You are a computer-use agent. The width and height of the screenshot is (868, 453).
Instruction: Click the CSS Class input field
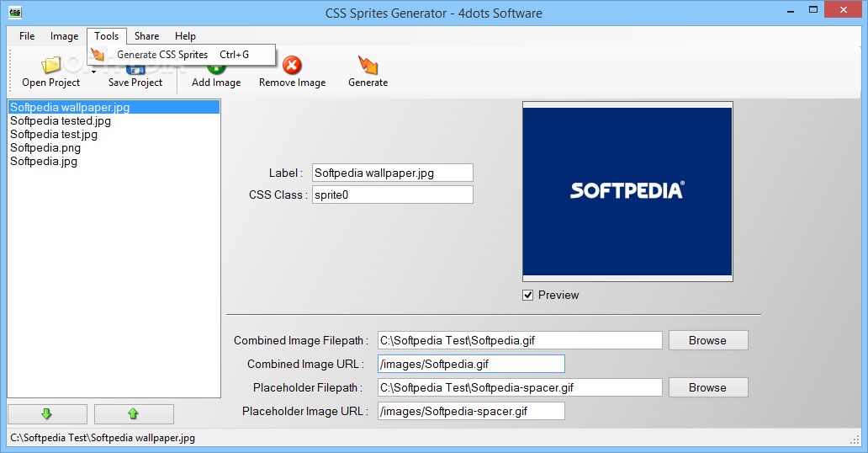point(393,195)
